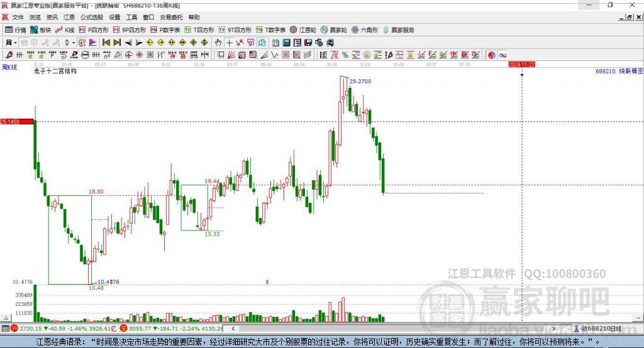Open 赢家服务 with dollar icon
The image size is (644, 348).
click(x=399, y=30)
